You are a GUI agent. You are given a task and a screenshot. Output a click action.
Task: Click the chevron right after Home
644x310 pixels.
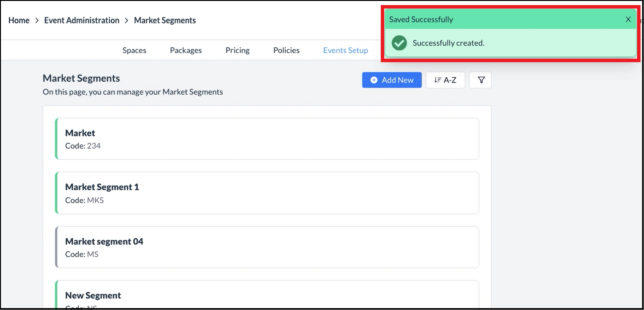pyautogui.click(x=37, y=21)
